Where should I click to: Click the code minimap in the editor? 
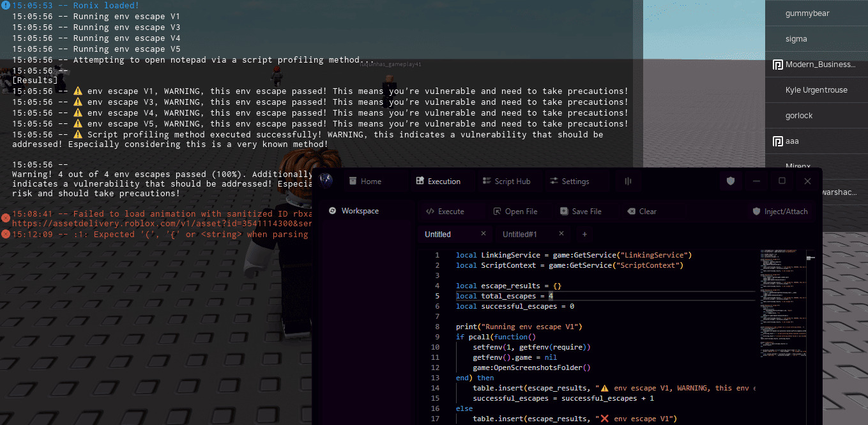click(782, 305)
